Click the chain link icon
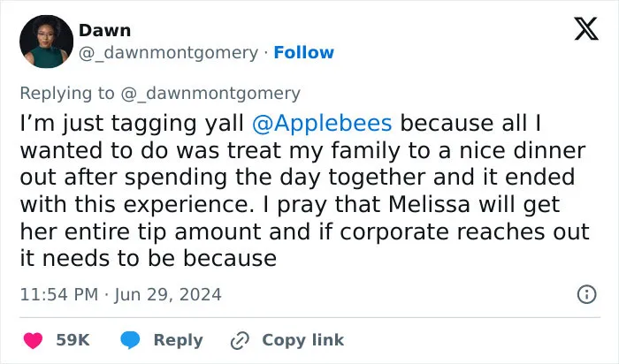Viewport: 619px width, 364px height. (x=240, y=340)
